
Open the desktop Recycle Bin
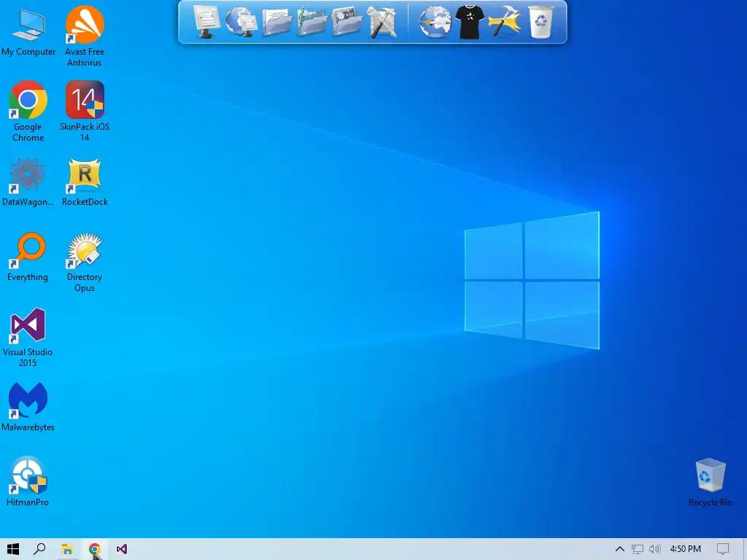(710, 482)
